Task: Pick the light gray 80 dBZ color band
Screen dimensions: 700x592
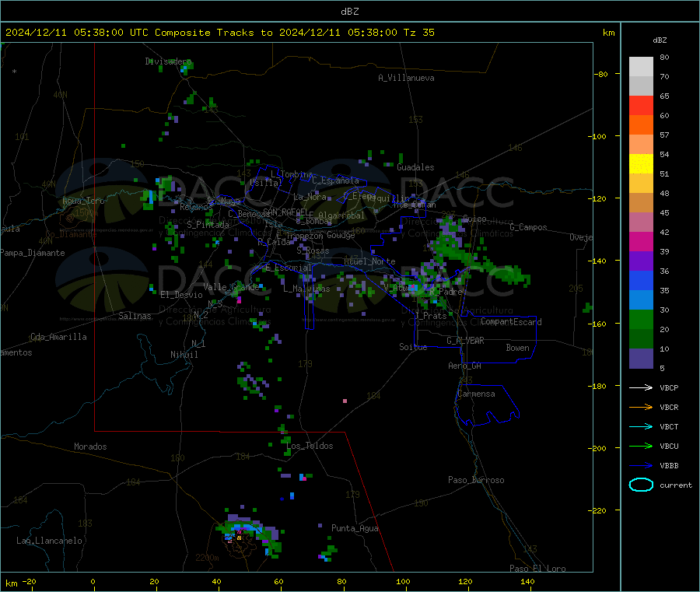Action: (x=641, y=67)
